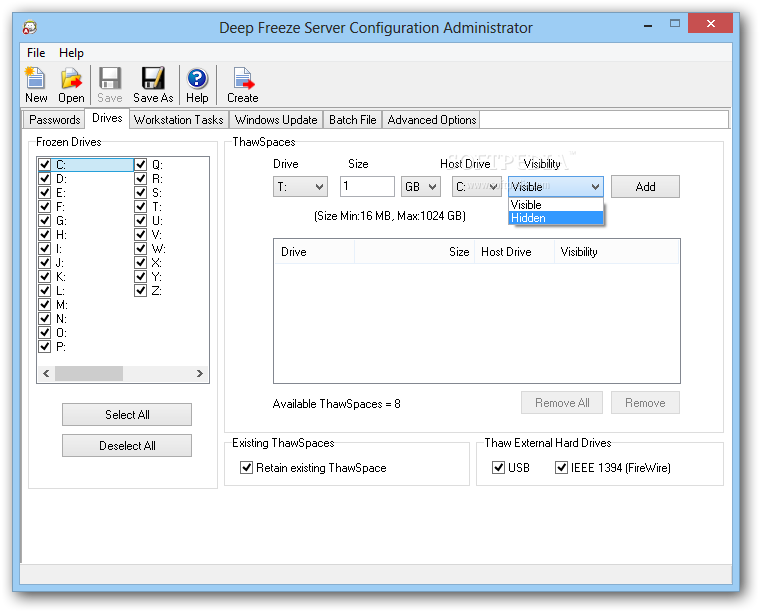Open the Help menu
The width and height of the screenshot is (760, 612).
click(x=71, y=52)
